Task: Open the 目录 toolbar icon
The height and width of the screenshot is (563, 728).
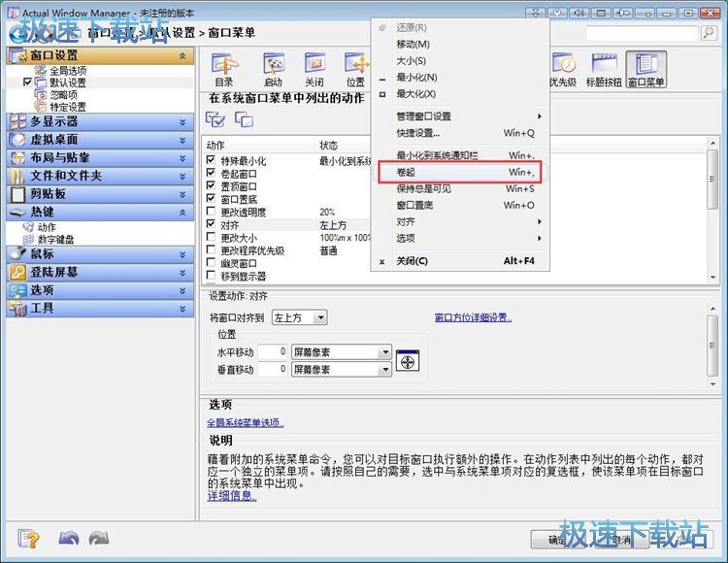Action: 224,69
